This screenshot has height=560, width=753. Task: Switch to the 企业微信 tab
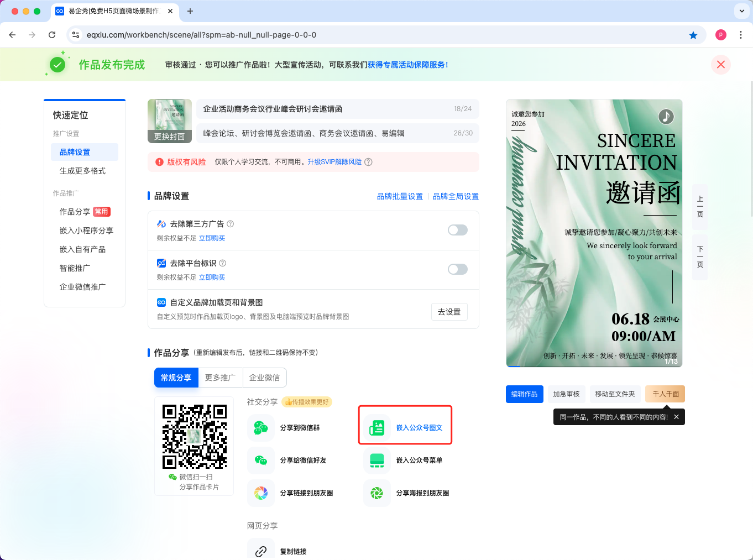coord(264,378)
